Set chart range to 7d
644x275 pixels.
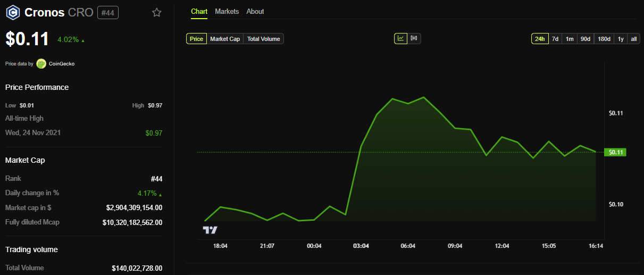[x=555, y=39]
